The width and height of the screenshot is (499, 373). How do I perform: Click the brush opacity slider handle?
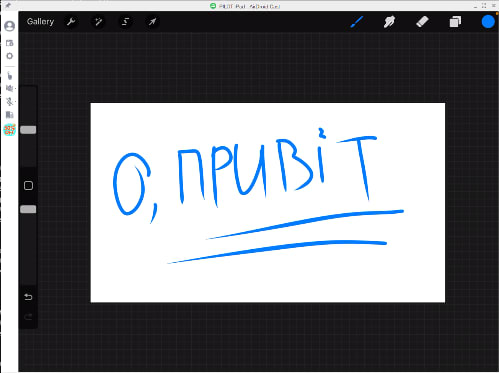pos(28,209)
